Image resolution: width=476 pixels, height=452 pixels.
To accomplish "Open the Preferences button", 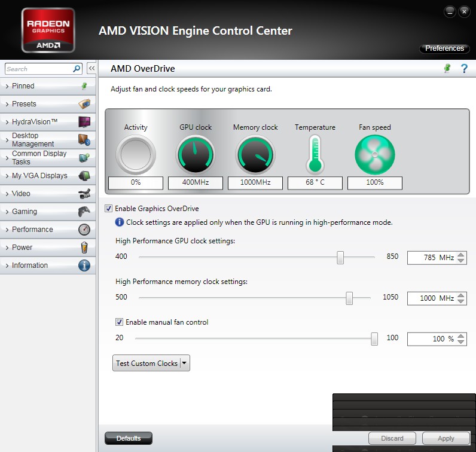I will (x=444, y=48).
